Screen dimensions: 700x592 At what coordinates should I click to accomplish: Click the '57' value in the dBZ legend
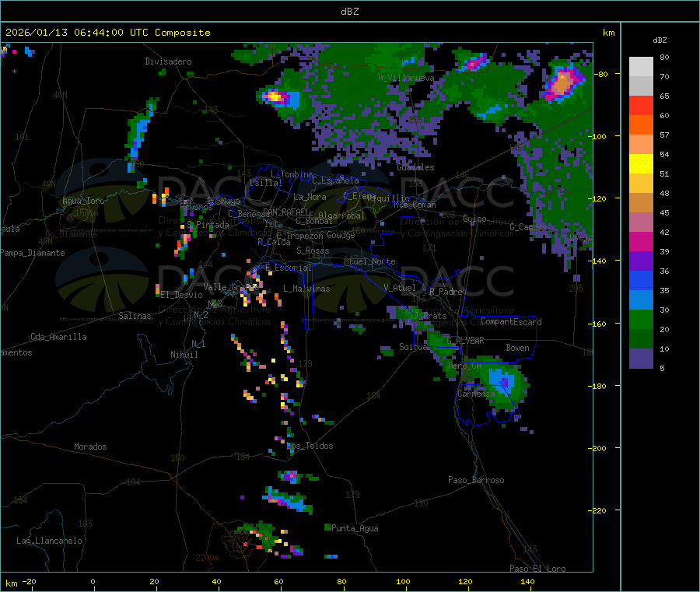click(x=664, y=135)
